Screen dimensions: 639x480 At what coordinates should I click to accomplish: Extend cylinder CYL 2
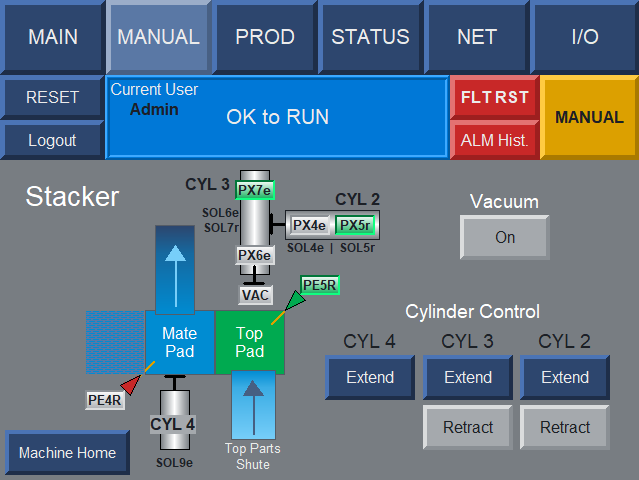565,377
